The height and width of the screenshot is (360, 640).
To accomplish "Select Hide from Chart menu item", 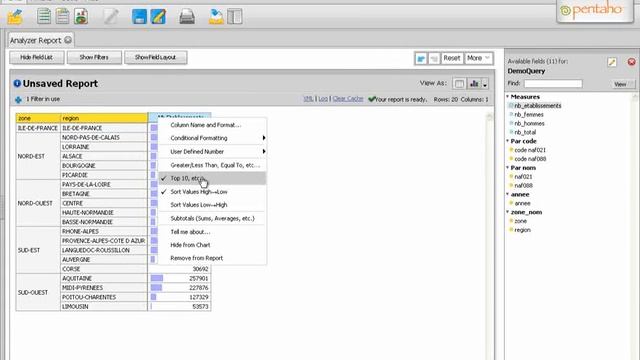I will tap(212, 245).
